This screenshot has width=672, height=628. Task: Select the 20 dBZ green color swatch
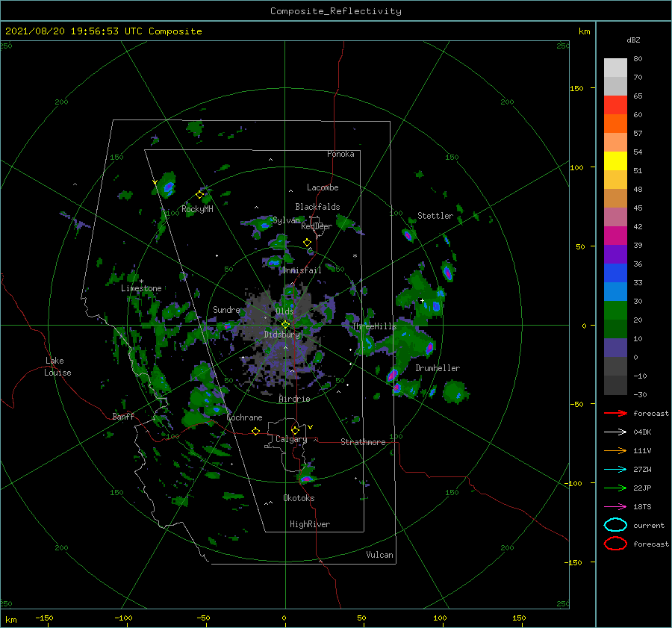click(x=615, y=311)
